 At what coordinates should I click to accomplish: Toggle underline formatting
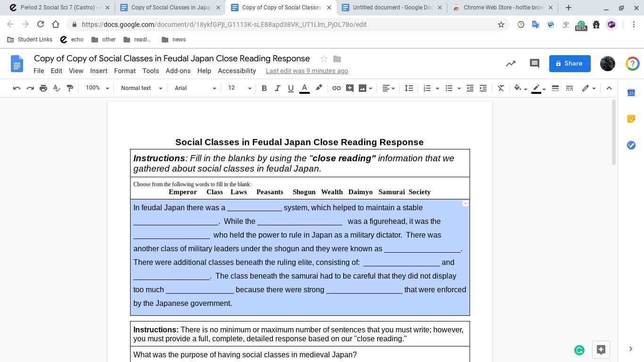coord(290,88)
